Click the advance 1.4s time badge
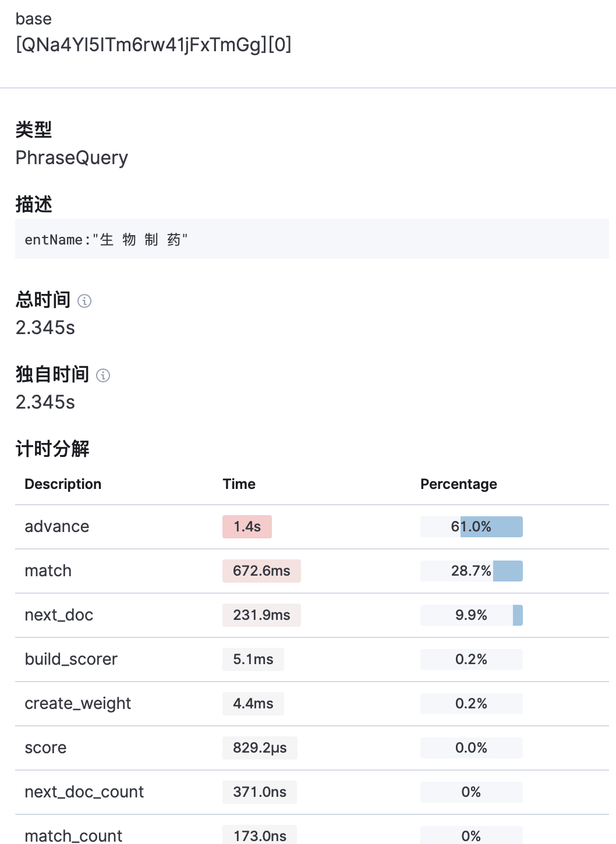This screenshot has height=844, width=616. pos(247,527)
